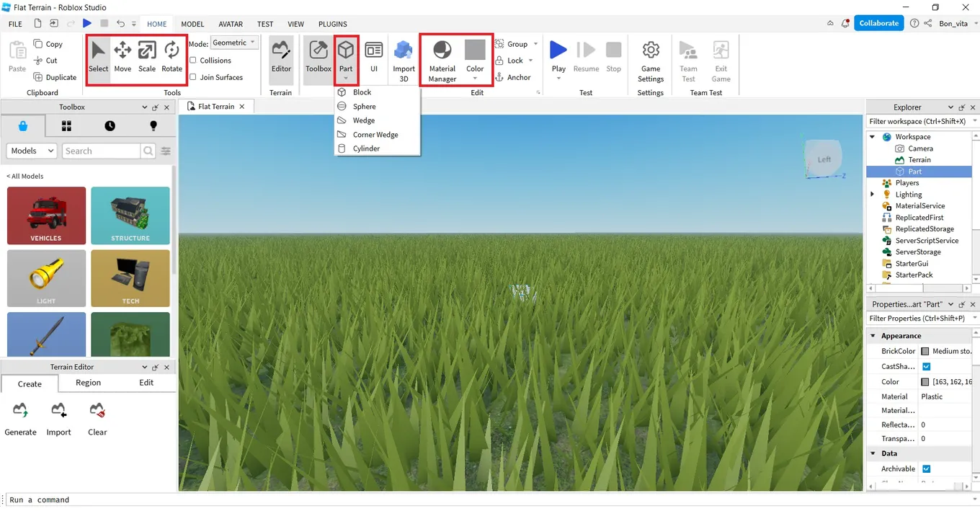
Task: Open the Mode Geometric dropdown
Action: click(234, 43)
